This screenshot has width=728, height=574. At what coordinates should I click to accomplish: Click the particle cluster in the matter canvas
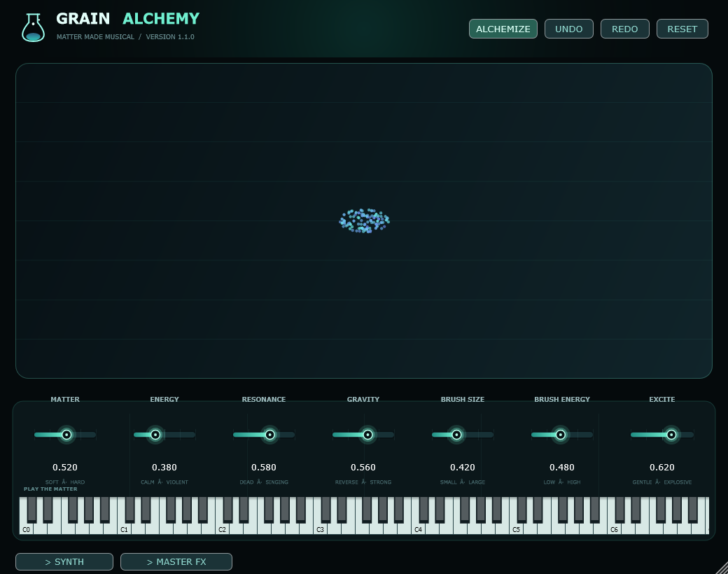click(x=364, y=220)
